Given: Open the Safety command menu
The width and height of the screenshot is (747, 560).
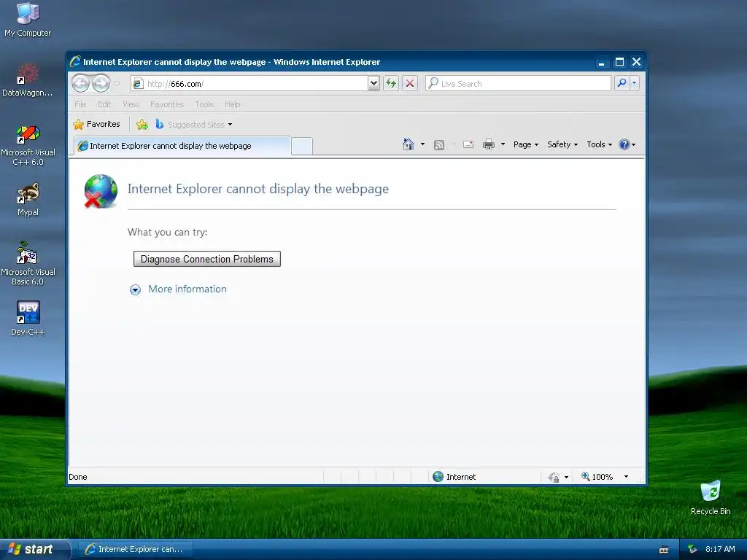Looking at the screenshot, I should coord(562,144).
